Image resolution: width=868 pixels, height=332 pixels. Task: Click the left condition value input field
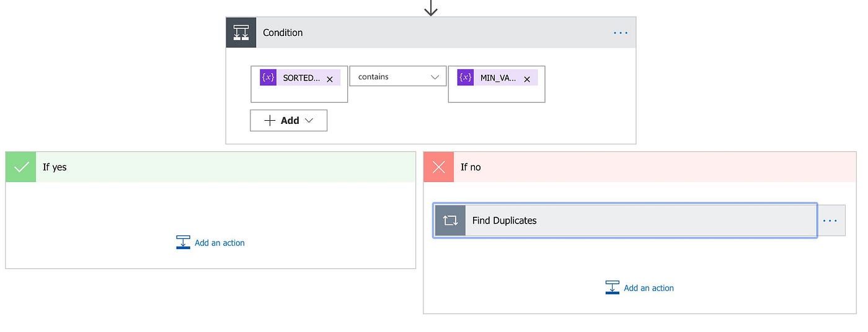[x=299, y=94]
